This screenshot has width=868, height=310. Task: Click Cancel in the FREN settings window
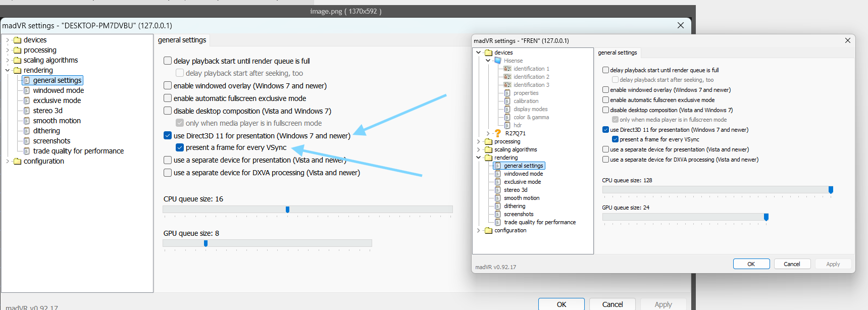tap(791, 264)
